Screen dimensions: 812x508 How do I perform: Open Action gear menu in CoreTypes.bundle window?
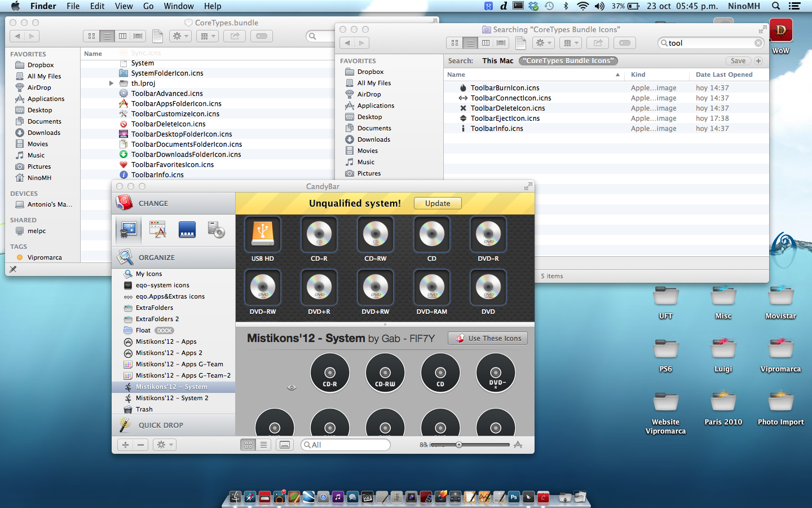pyautogui.click(x=180, y=36)
